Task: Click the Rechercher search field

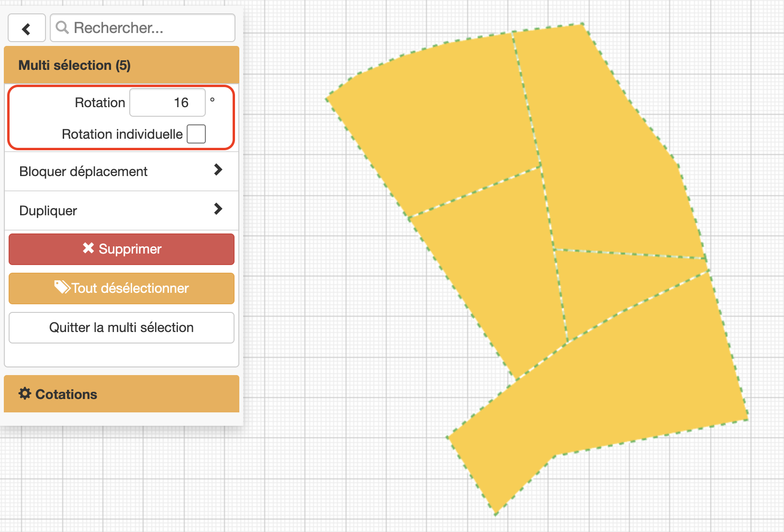Action: (144, 28)
